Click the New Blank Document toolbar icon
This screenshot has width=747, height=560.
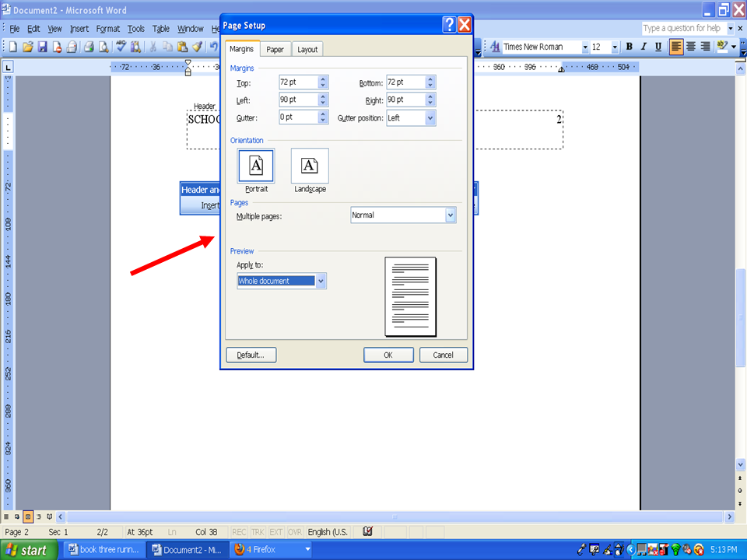13,47
